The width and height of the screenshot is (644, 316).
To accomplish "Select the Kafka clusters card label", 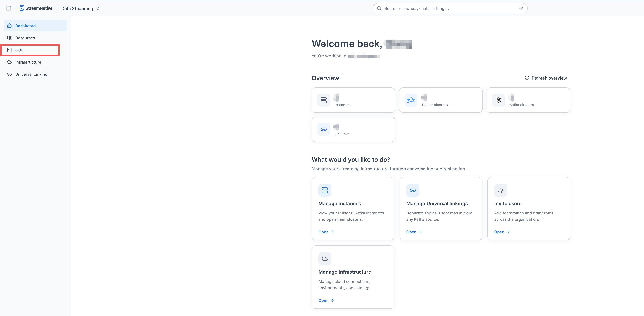I will (x=522, y=105).
